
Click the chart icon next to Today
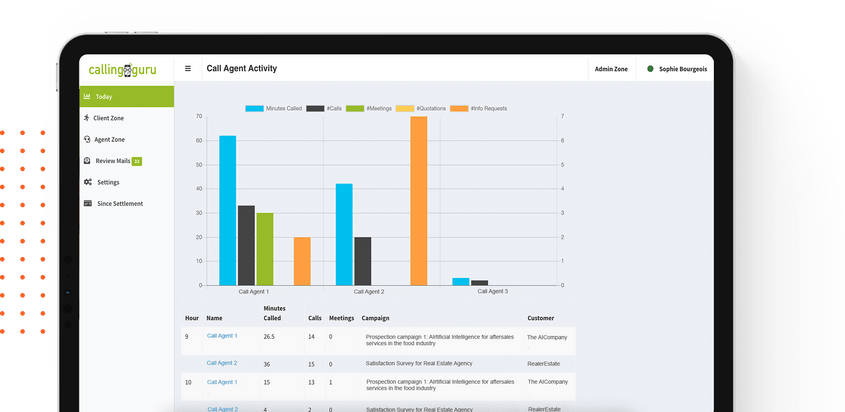[x=88, y=97]
